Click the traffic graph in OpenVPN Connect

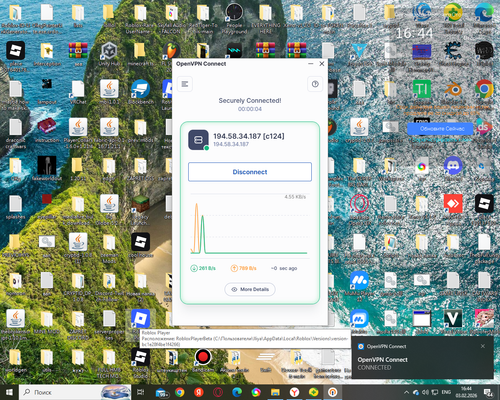250,226
